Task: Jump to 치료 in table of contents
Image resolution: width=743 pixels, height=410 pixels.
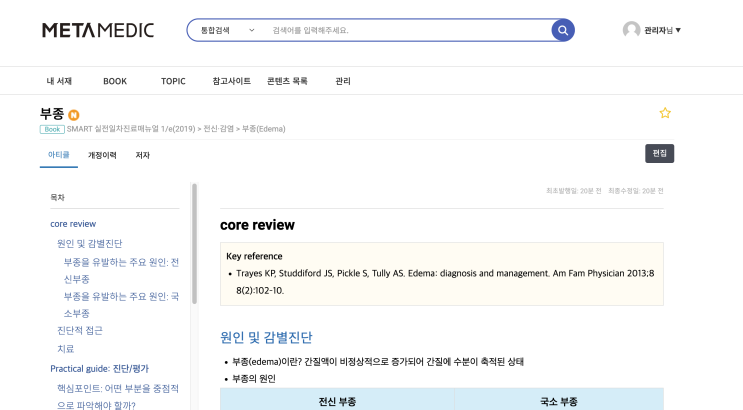Action: [x=65, y=349]
